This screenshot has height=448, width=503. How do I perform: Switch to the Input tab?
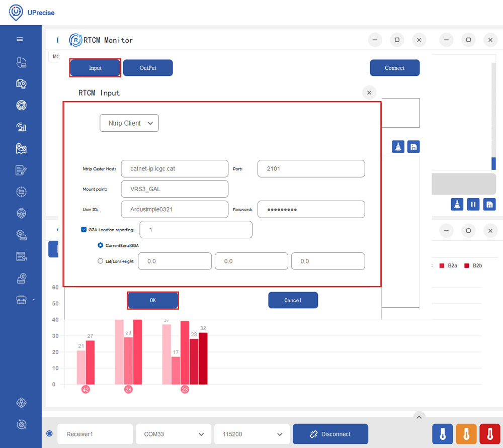point(95,68)
